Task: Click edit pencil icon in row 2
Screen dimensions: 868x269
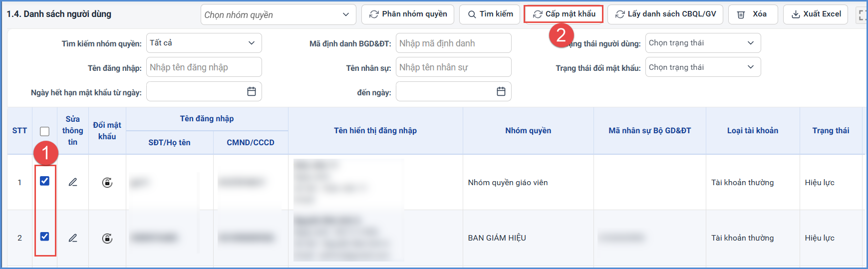Action: (x=73, y=238)
